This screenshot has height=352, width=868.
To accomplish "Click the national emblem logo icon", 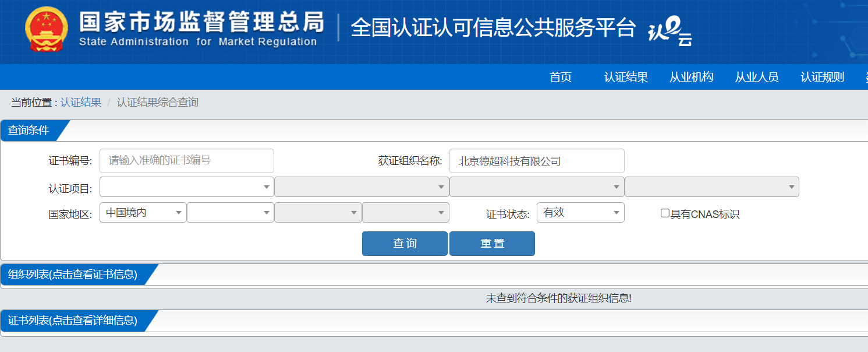I will point(46,30).
